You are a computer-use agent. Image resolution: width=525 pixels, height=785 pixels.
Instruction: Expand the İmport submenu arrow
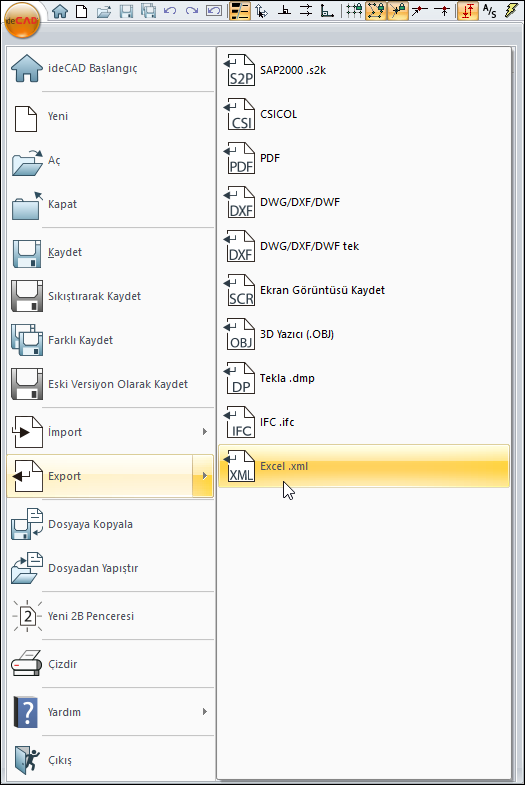pyautogui.click(x=205, y=432)
